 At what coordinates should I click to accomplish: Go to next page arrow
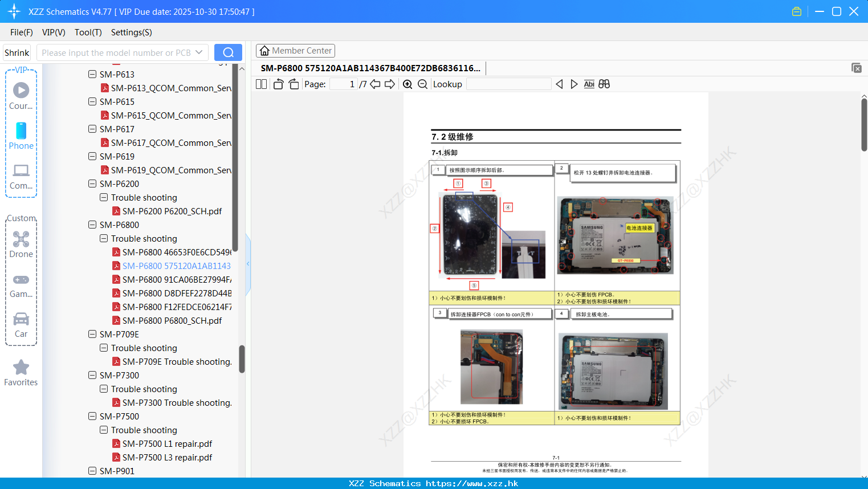click(390, 84)
